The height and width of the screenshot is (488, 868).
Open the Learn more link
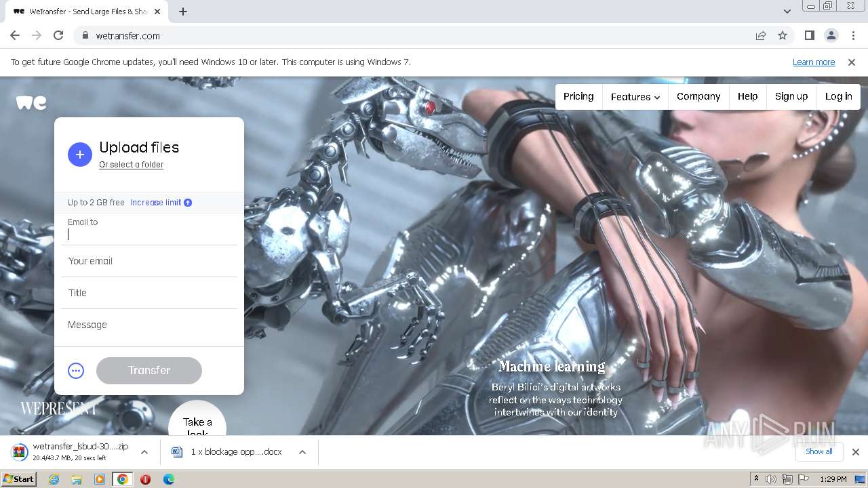click(x=814, y=62)
